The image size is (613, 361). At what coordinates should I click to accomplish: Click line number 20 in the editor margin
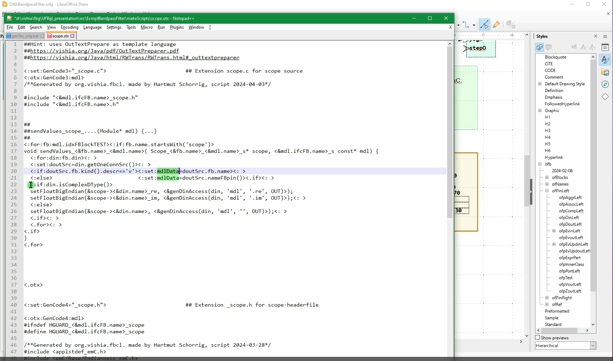[14, 171]
